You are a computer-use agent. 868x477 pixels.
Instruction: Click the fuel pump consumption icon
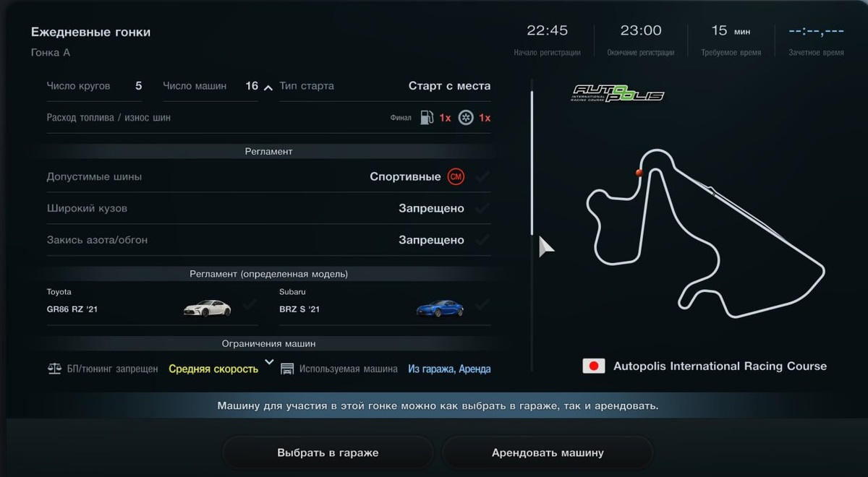[427, 117]
